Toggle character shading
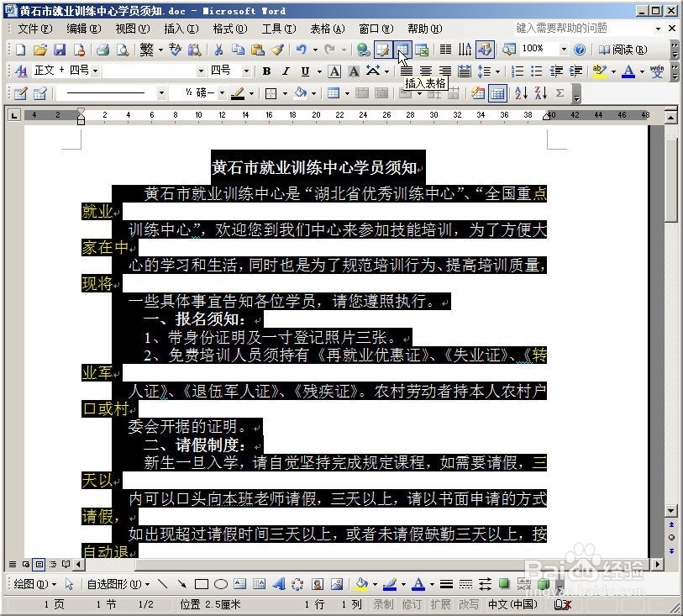683x616 pixels. pos(354,71)
